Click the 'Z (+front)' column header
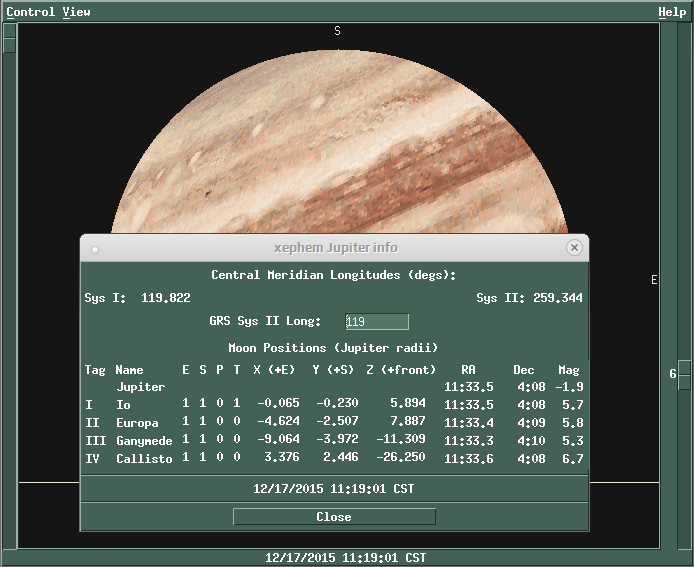Image resolution: width=694 pixels, height=567 pixels. pos(401,370)
